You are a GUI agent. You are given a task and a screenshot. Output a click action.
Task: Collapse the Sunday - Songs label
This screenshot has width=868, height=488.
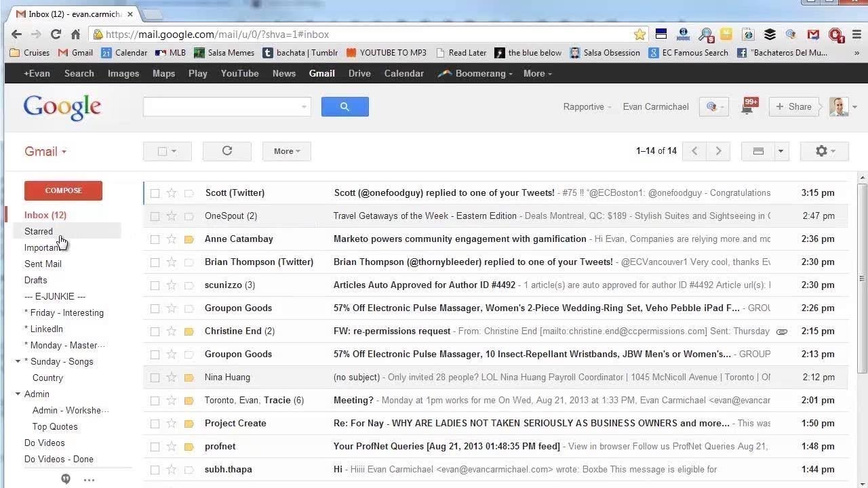tap(18, 361)
